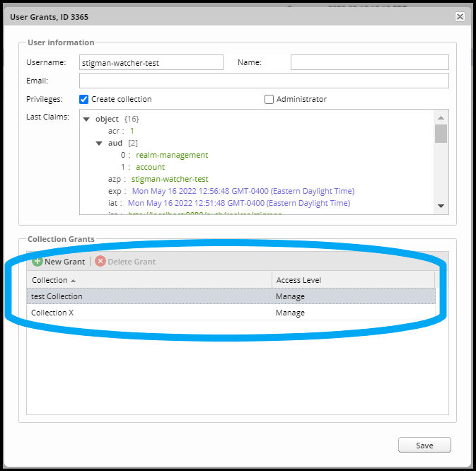The width and height of the screenshot is (476, 471).
Task: Toggle the Create collection checkbox
Action: (83, 99)
